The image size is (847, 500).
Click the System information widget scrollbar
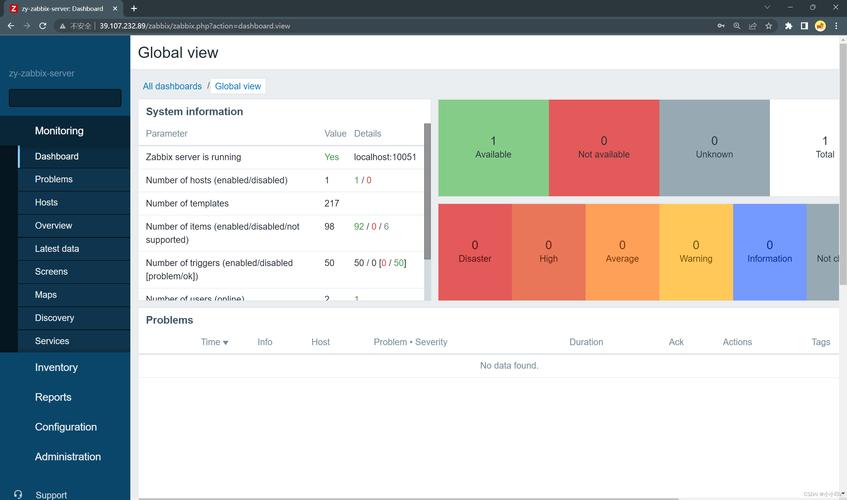coord(427,192)
